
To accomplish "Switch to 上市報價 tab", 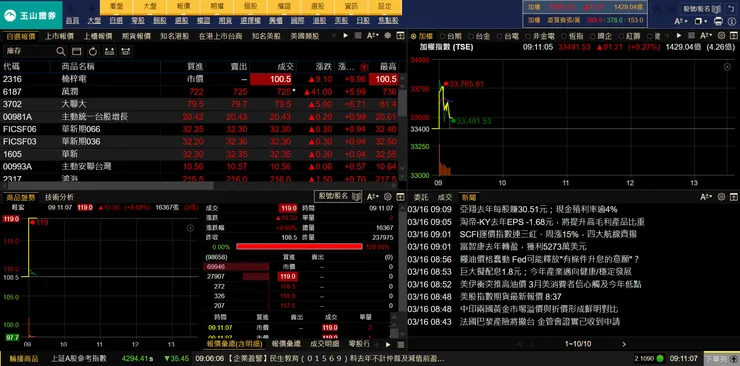I will (x=59, y=36).
